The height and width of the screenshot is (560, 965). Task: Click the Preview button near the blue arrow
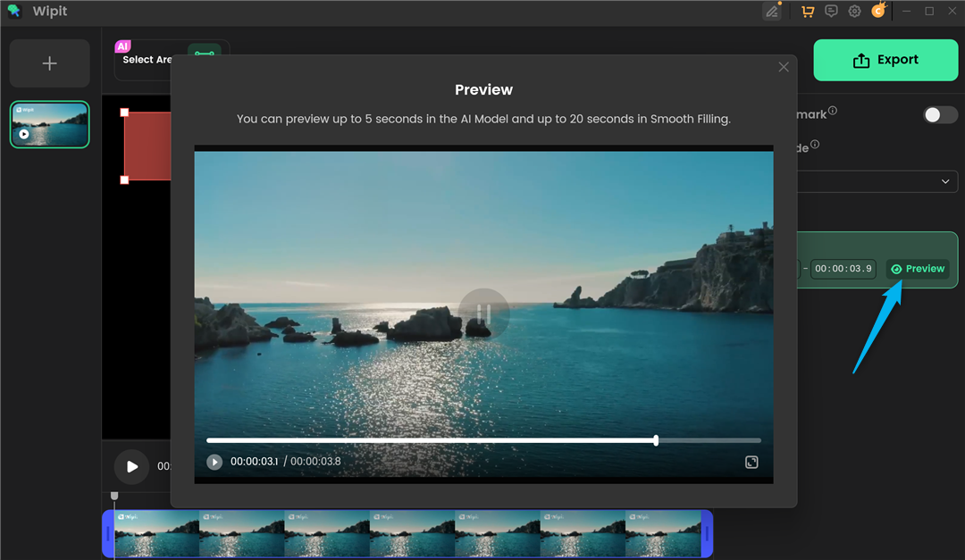pos(918,268)
